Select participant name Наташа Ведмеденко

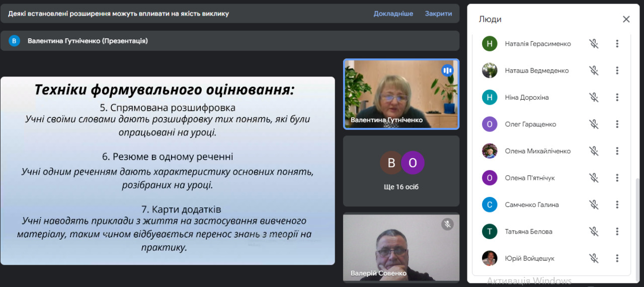(537, 70)
